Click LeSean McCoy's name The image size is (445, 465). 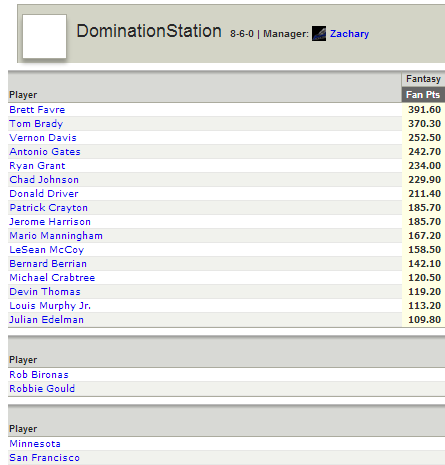coord(47,250)
